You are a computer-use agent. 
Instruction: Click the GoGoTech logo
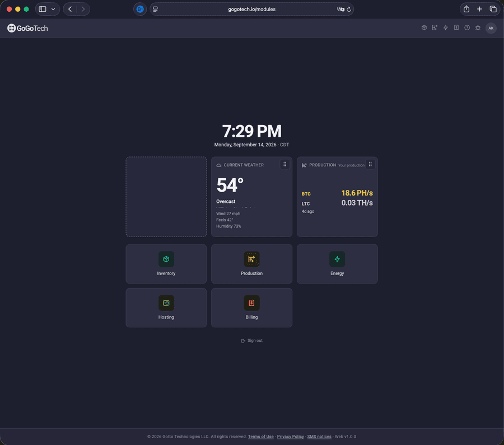coord(27,29)
